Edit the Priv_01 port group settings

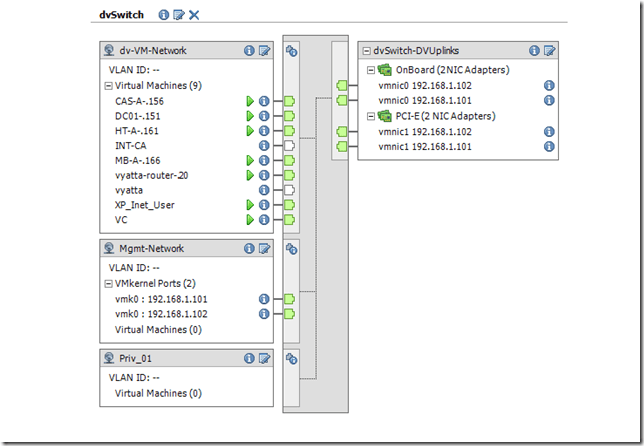(265, 357)
